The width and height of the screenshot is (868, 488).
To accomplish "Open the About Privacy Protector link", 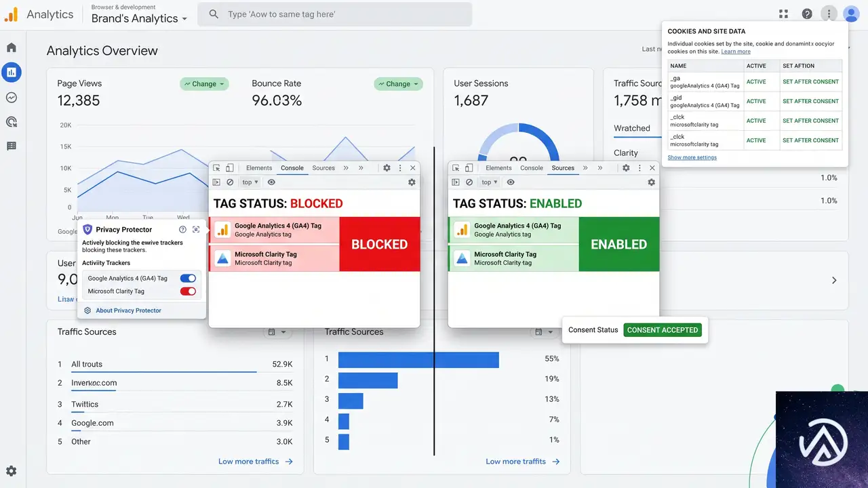I will (x=129, y=310).
